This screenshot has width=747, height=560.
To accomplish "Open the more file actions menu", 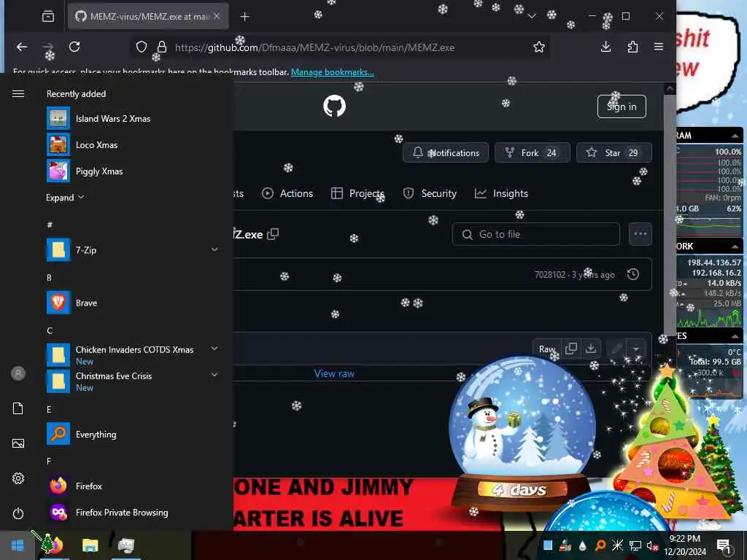I will click(x=640, y=234).
